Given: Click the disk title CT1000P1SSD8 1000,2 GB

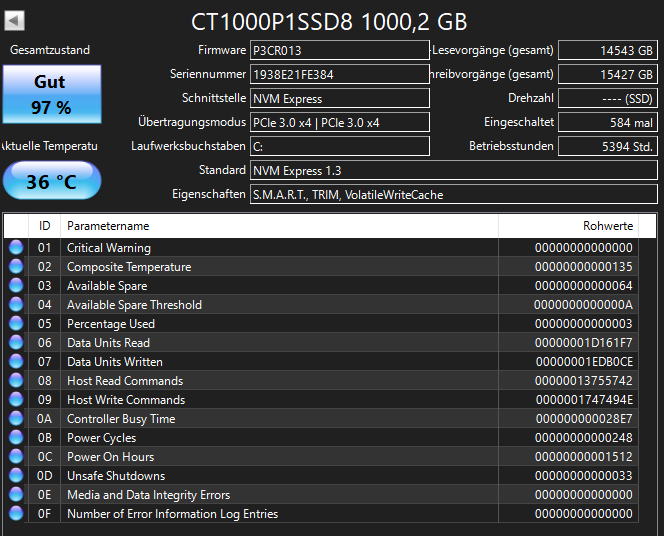Looking at the screenshot, I should [329, 22].
